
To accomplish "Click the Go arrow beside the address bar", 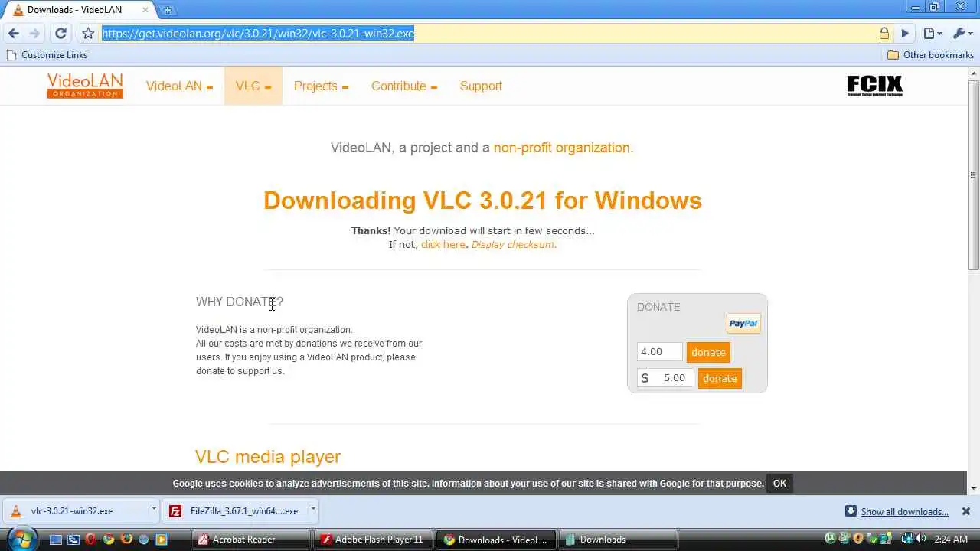I will [905, 34].
